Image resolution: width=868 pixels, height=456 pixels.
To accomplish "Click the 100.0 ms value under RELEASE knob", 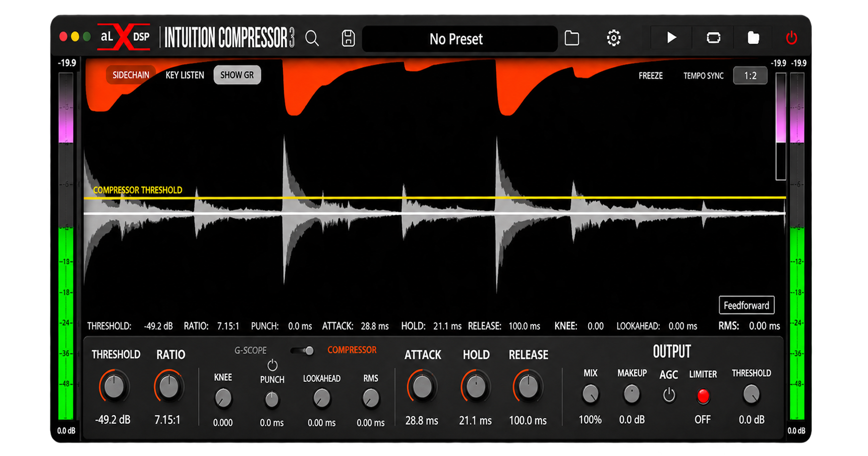I will 528,420.
